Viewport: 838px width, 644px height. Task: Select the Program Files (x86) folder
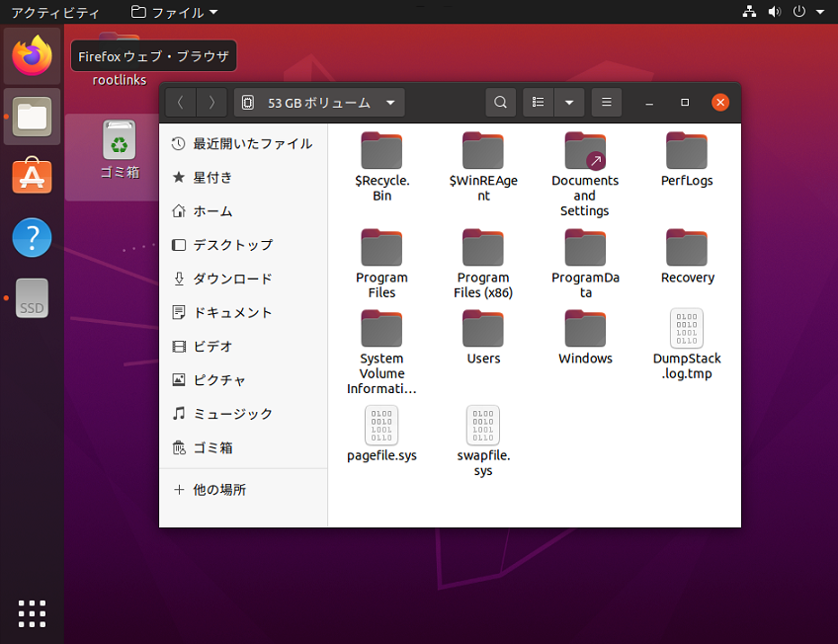[x=483, y=263]
